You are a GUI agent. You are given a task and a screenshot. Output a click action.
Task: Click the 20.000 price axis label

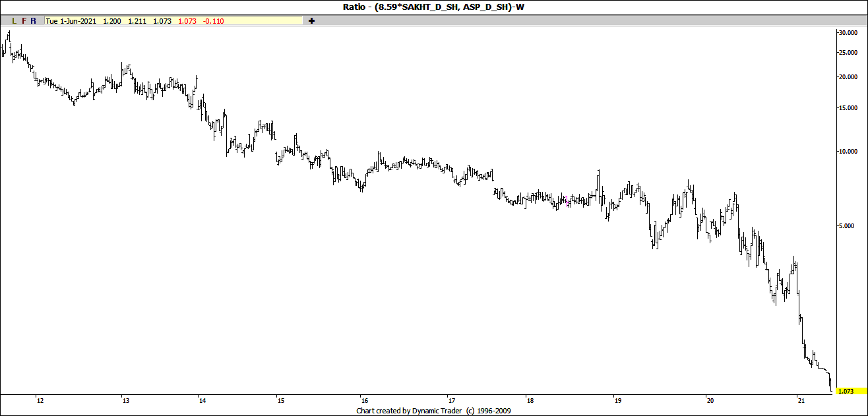pos(847,77)
